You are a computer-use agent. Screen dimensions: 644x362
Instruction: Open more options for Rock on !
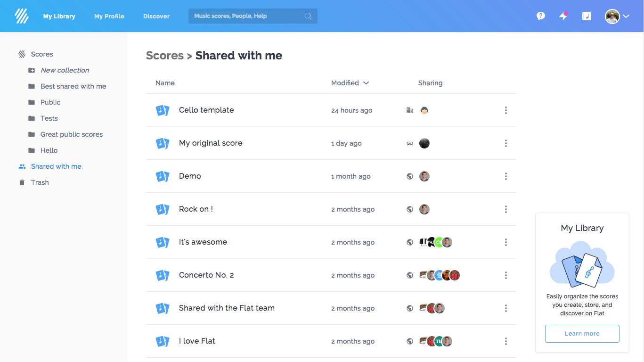tap(506, 209)
